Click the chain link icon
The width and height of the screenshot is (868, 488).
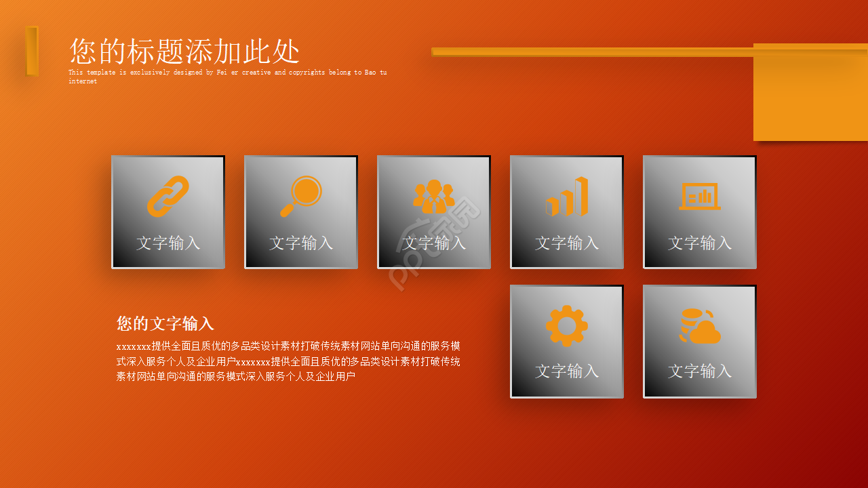click(x=168, y=196)
